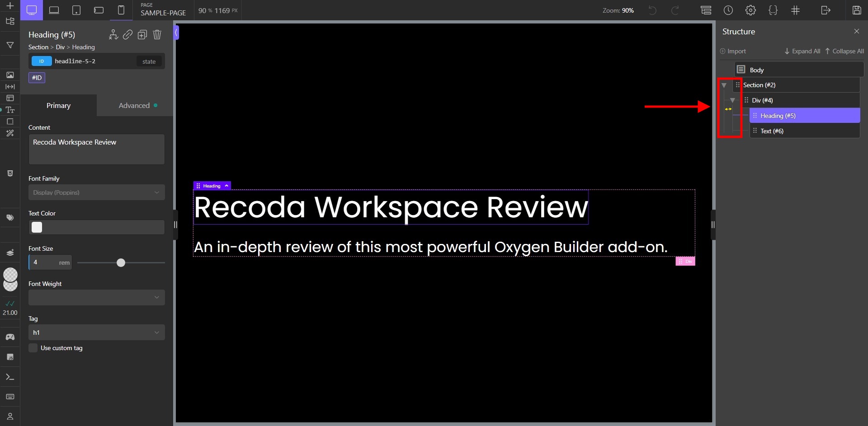Switch to the Primary tab

point(58,105)
